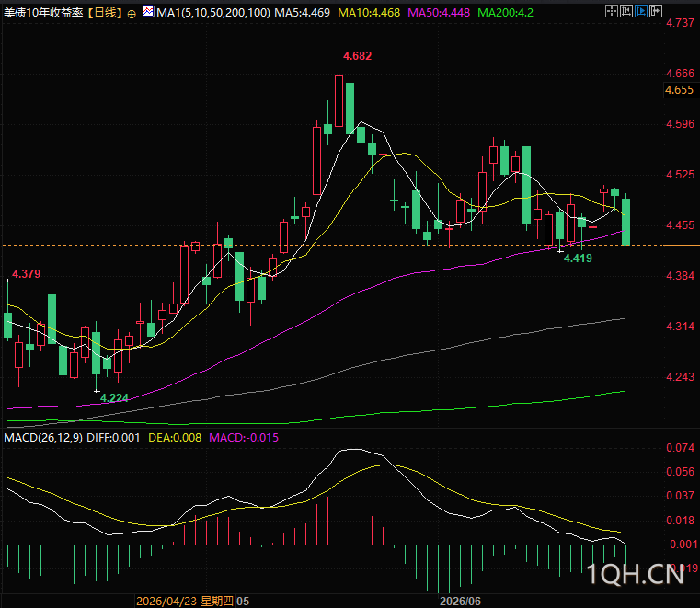The width and height of the screenshot is (700, 608).
Task: Click the 2026/04/23 星期四 date label
Action: tap(184, 601)
